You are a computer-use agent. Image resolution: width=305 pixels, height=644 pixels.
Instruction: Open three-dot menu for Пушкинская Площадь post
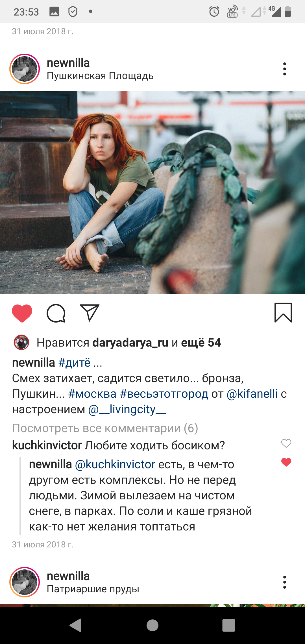click(284, 69)
